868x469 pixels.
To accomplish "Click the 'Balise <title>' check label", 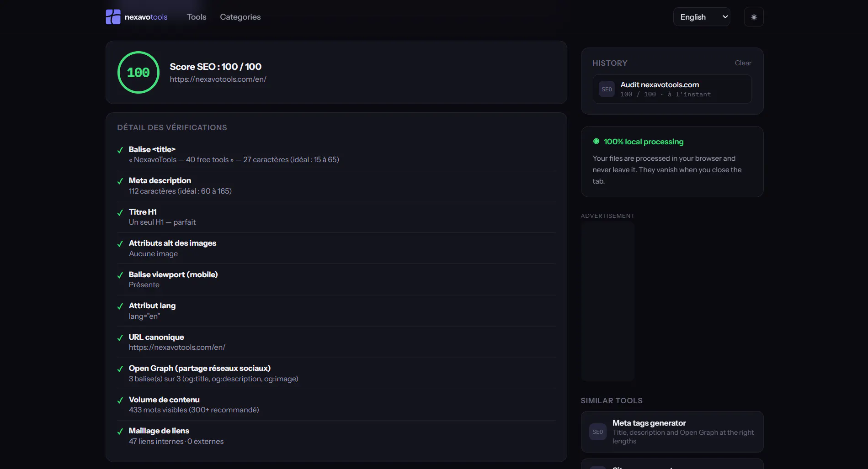I will click(x=152, y=149).
